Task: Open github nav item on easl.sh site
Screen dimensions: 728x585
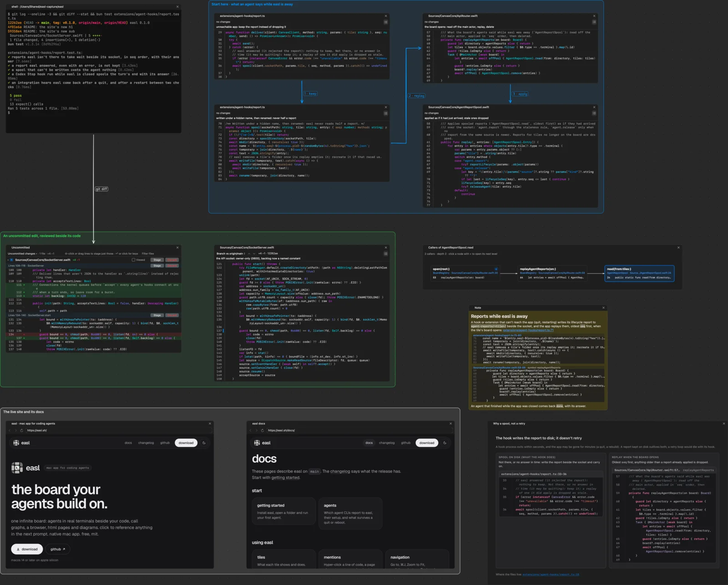Action: coord(165,443)
